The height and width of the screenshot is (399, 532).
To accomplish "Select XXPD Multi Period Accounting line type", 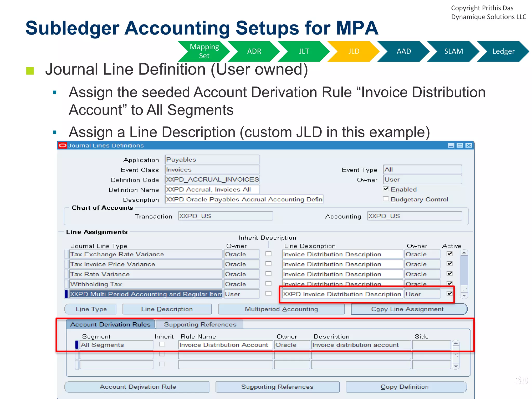I will coord(146,294).
